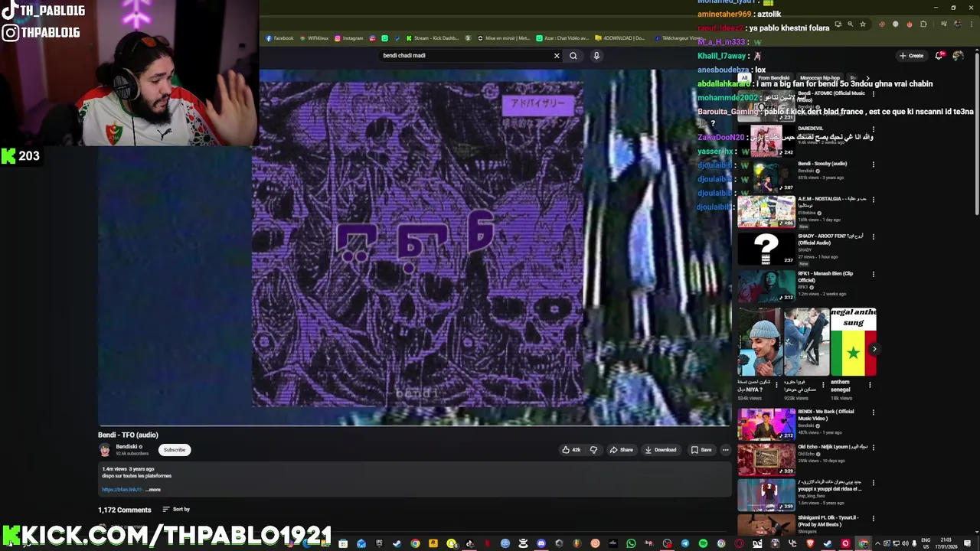This screenshot has width=980, height=551.
Task: Open options for 'SHADY - AROO7 FEN?' video
Action: point(873,236)
